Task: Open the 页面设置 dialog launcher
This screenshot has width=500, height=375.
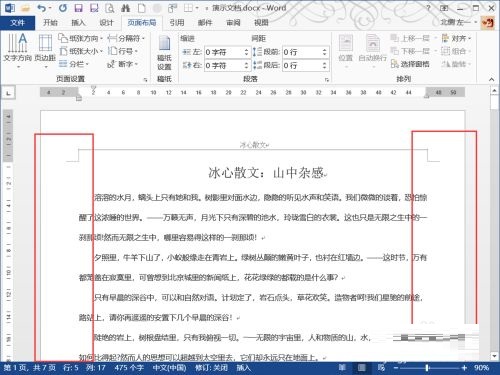Action: pyautogui.click(x=145, y=80)
